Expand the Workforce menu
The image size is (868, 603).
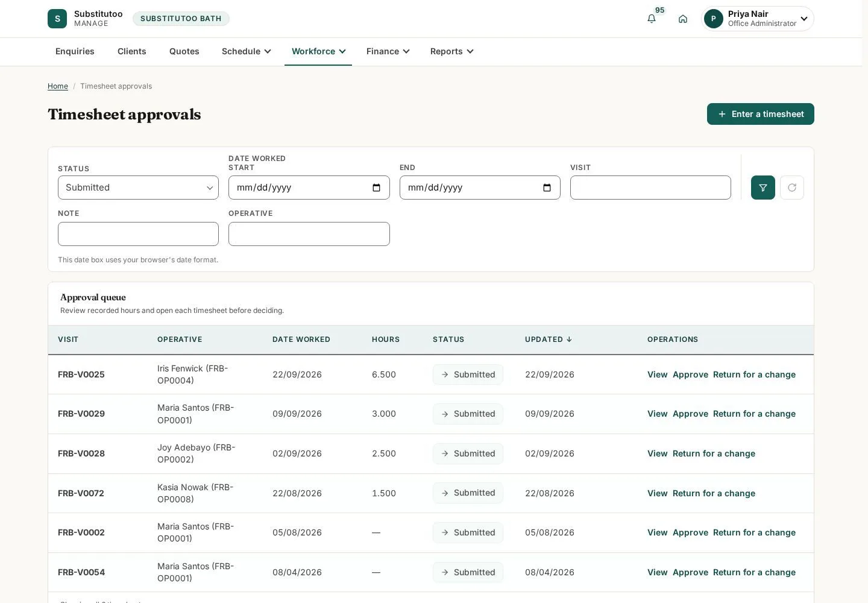click(x=318, y=51)
